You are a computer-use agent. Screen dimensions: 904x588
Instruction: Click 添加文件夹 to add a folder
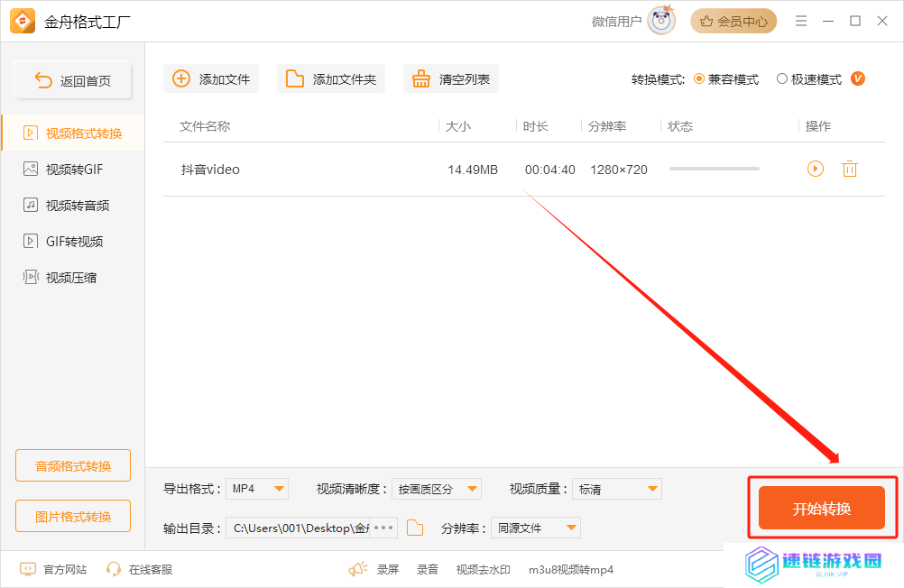pos(331,79)
